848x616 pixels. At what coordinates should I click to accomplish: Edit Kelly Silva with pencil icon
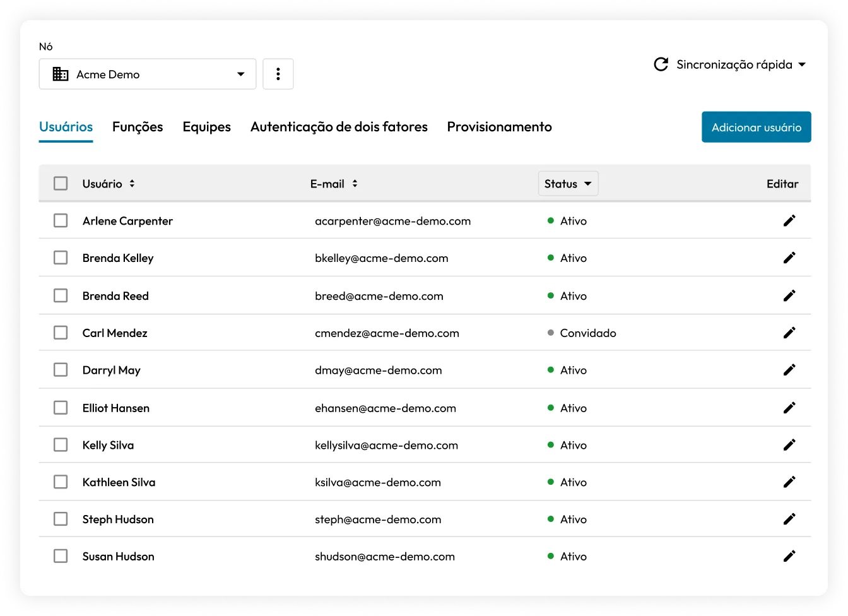click(x=789, y=445)
